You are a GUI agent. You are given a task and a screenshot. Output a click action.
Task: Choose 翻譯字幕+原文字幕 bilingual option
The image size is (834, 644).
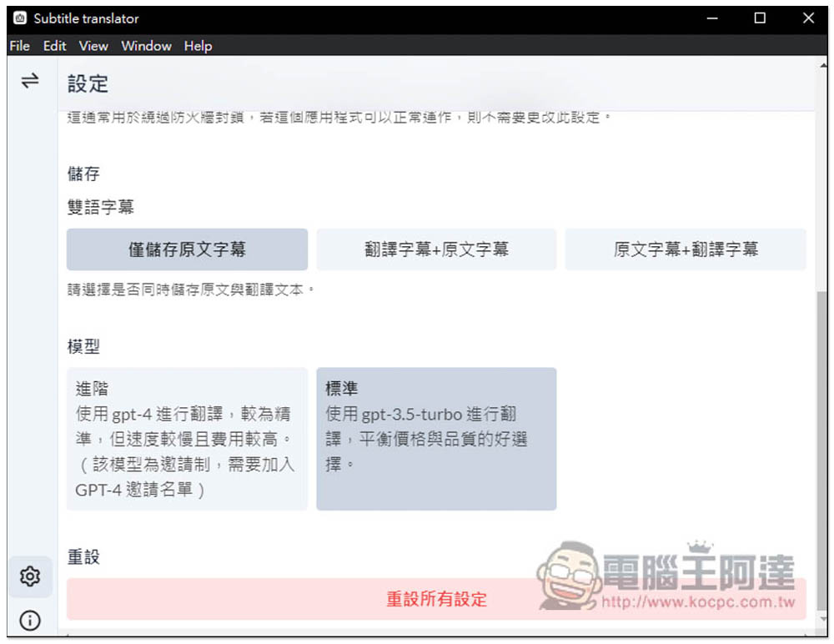point(436,249)
